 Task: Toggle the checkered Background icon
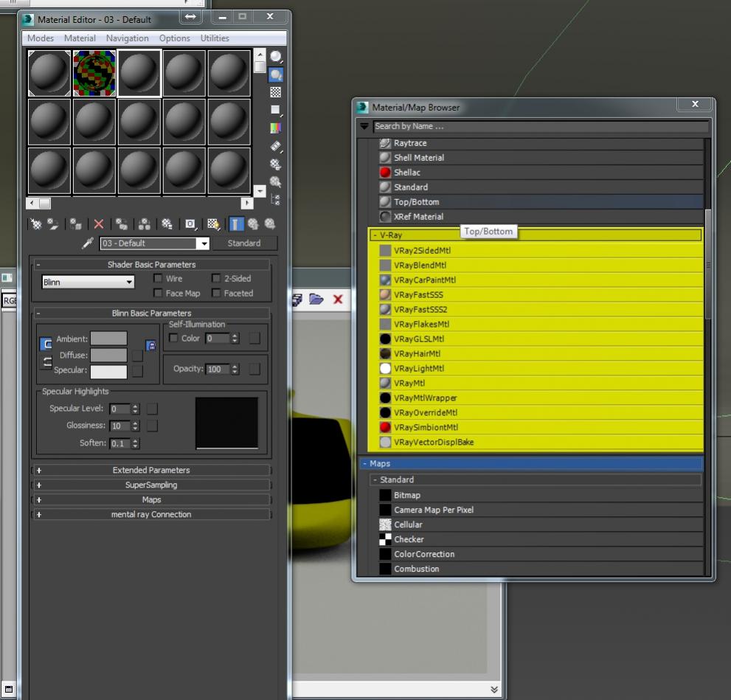pos(276,92)
